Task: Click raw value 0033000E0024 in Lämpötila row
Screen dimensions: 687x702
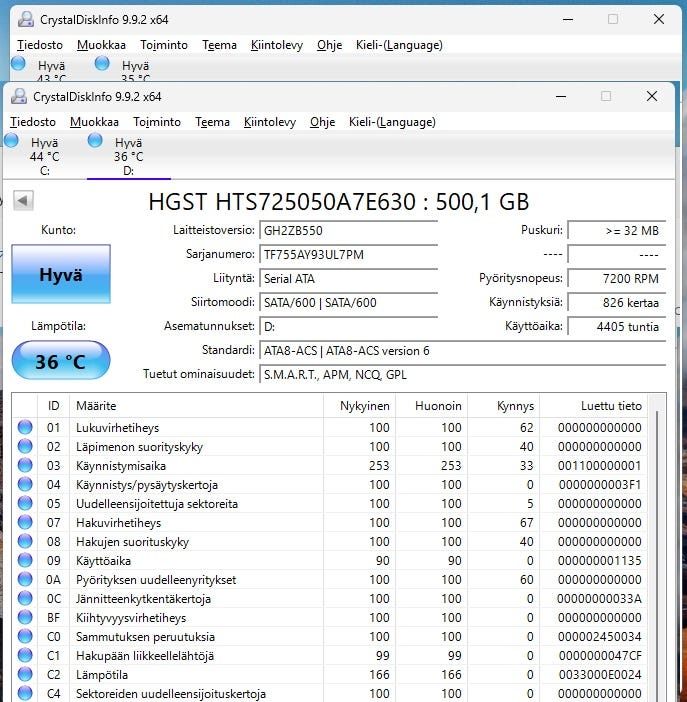Action: [x=600, y=674]
